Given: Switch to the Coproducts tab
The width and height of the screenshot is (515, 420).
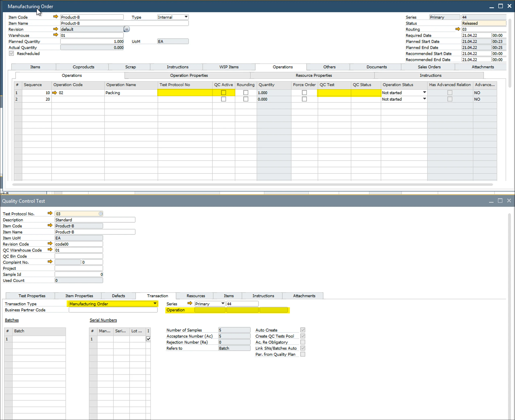Looking at the screenshot, I should click(83, 67).
